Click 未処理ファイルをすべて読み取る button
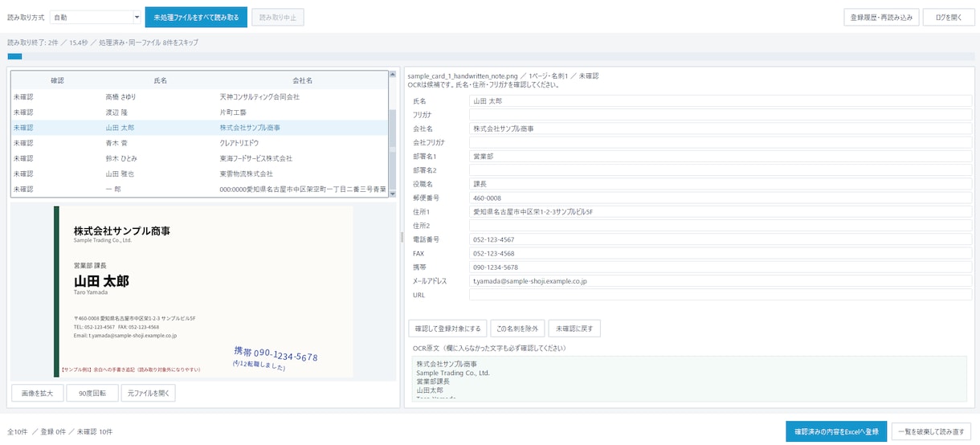Viewport: 980px width, 445px height. (x=196, y=17)
